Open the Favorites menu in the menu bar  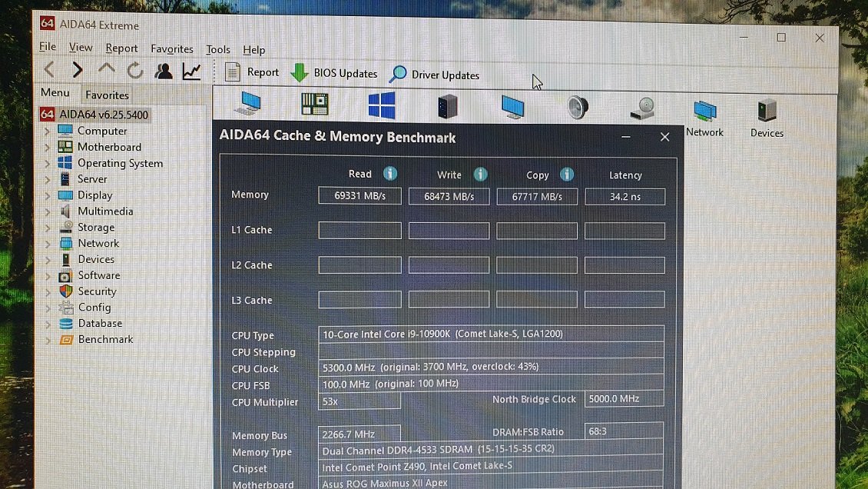tap(171, 48)
